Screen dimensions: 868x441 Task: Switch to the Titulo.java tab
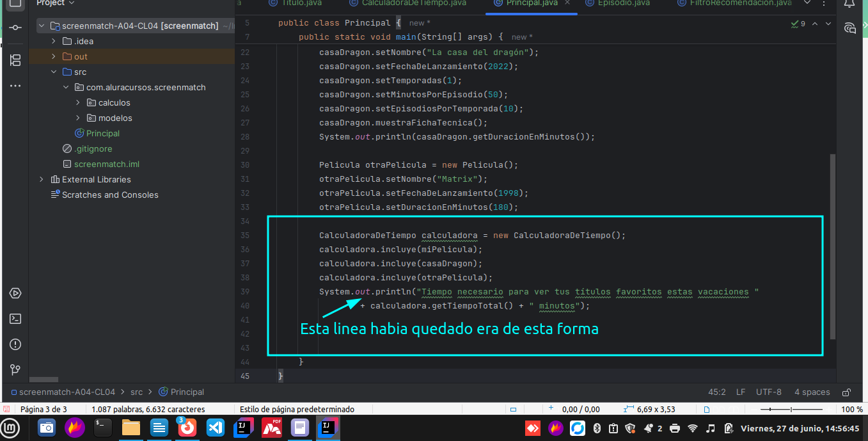click(295, 3)
